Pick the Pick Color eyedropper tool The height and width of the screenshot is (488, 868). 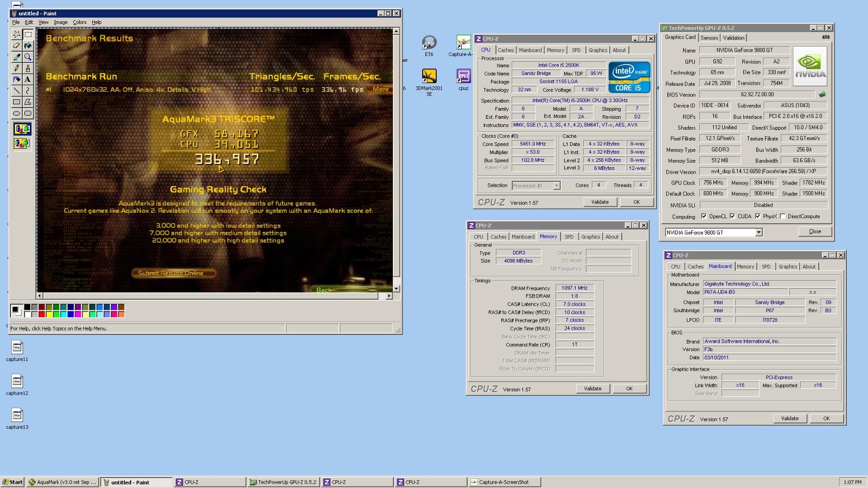[17, 57]
